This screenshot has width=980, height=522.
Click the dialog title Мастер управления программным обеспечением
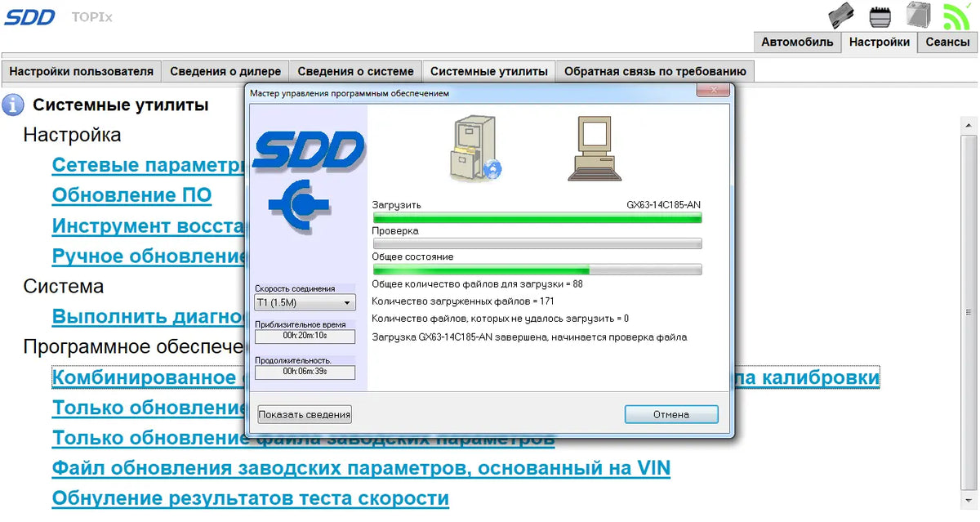click(350, 94)
